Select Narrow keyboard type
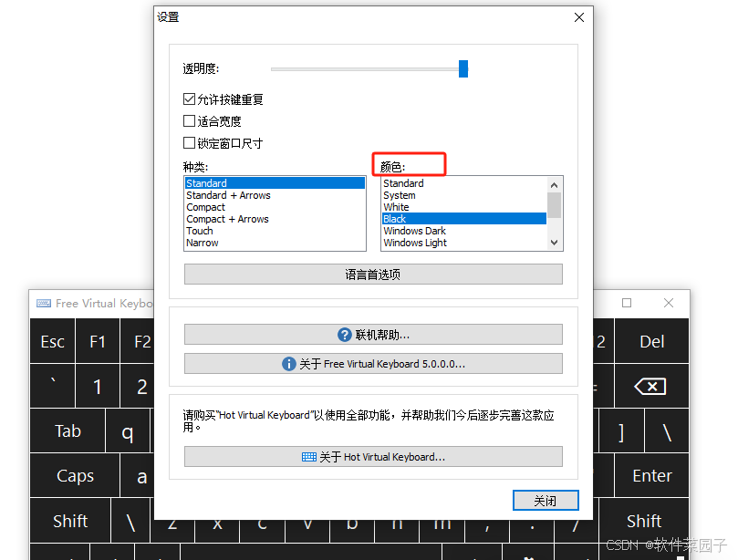The width and height of the screenshot is (738, 560). point(275,243)
